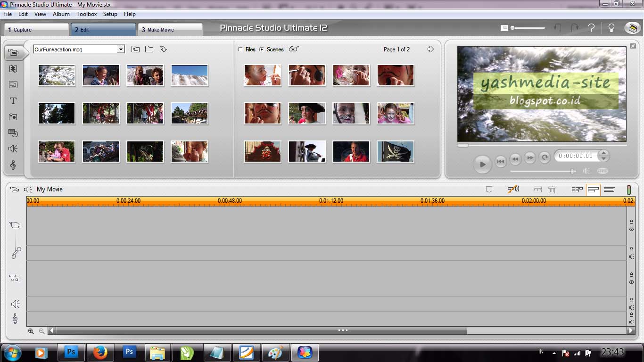The height and width of the screenshot is (362, 644).
Task: Click the trash delete clip icon
Action: coord(552,189)
